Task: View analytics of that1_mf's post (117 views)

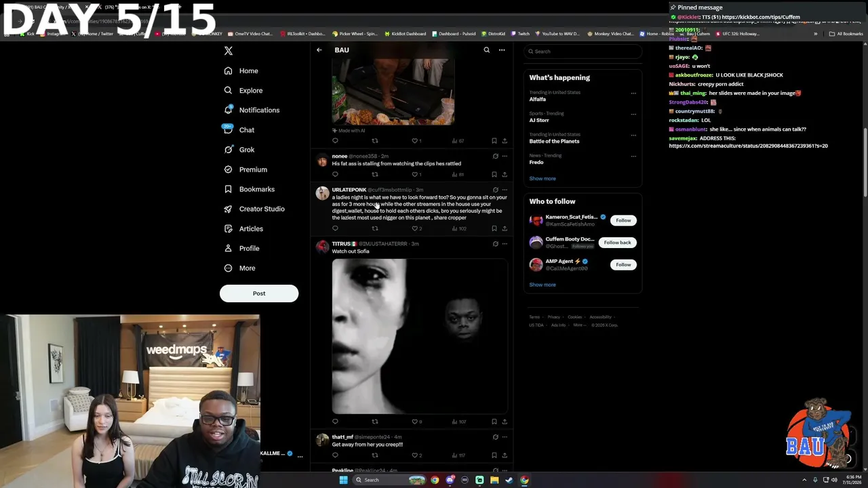Action: pos(458,455)
